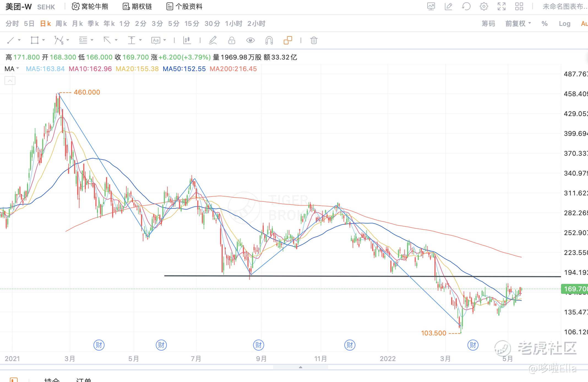The height and width of the screenshot is (382, 588).
Task: Toggle the magnet snap mode
Action: coord(269,41)
